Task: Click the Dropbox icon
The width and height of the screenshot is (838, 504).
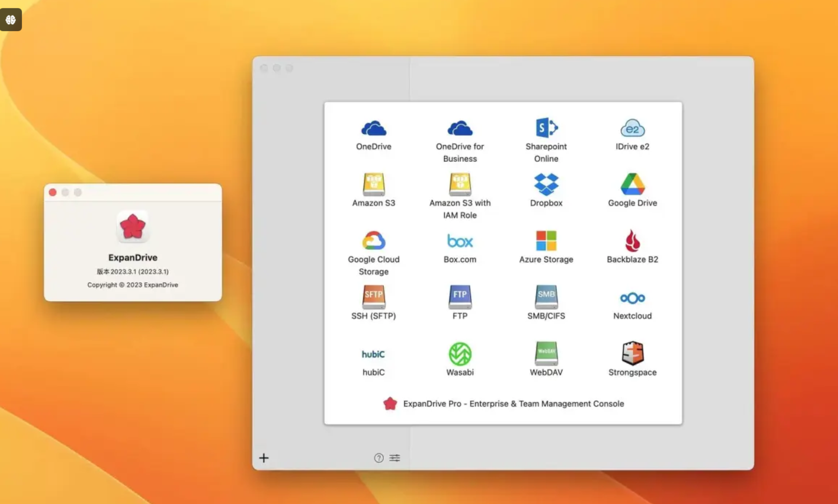Action: [546, 185]
